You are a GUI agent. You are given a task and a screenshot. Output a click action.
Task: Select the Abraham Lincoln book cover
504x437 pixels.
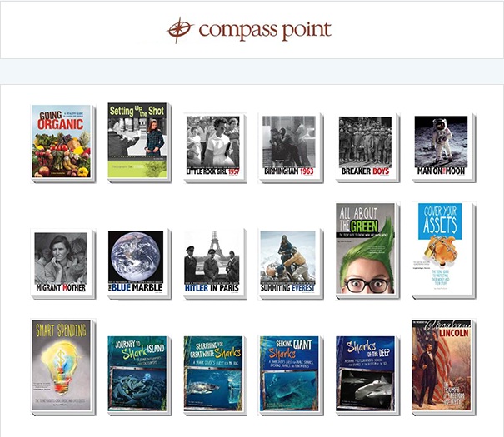tap(443, 367)
